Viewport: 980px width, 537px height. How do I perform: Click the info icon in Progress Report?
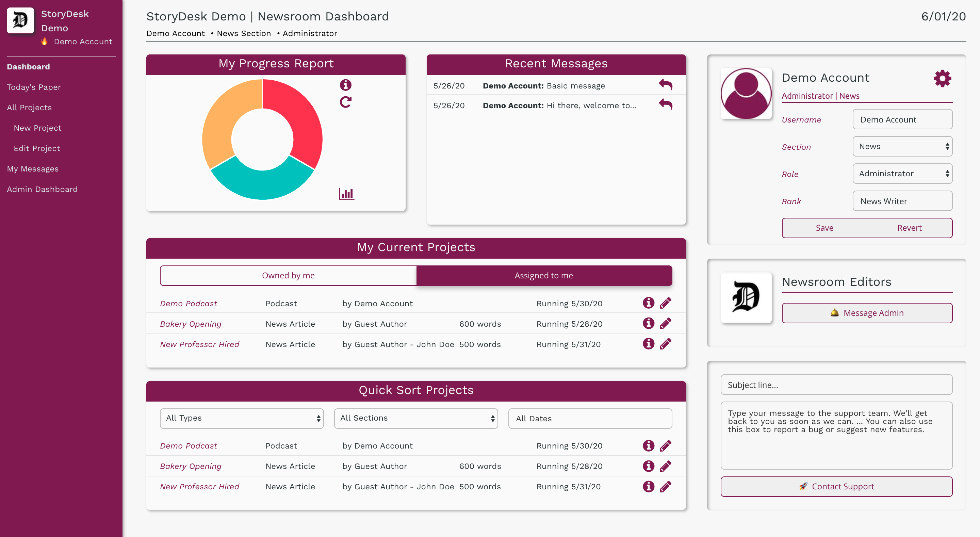click(x=345, y=84)
